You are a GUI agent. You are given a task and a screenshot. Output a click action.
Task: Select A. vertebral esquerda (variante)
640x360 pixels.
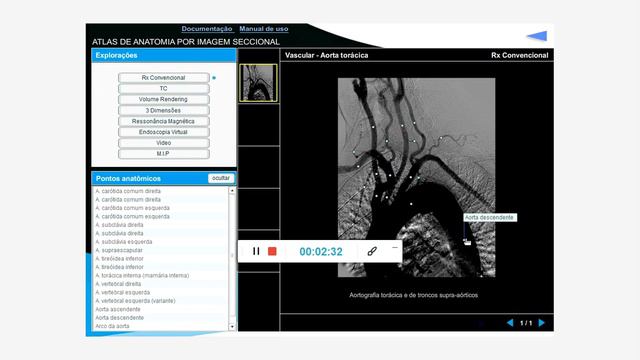click(x=135, y=301)
